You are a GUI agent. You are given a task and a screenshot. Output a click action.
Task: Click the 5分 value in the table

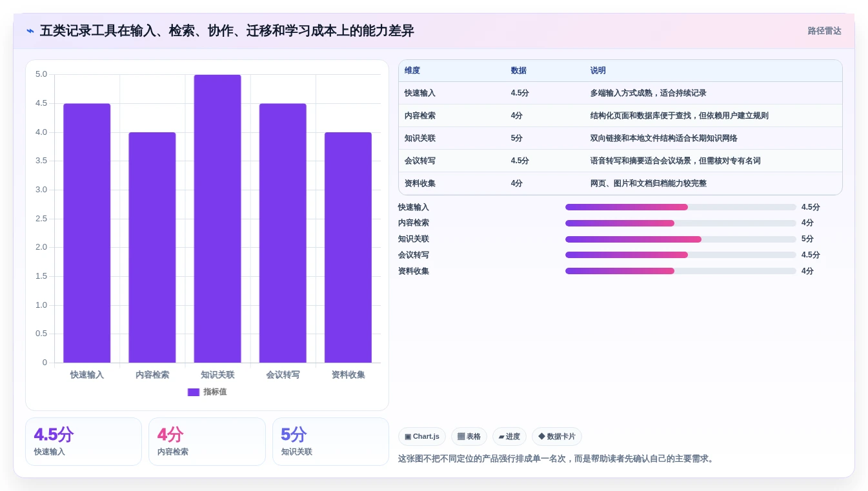[516, 138]
